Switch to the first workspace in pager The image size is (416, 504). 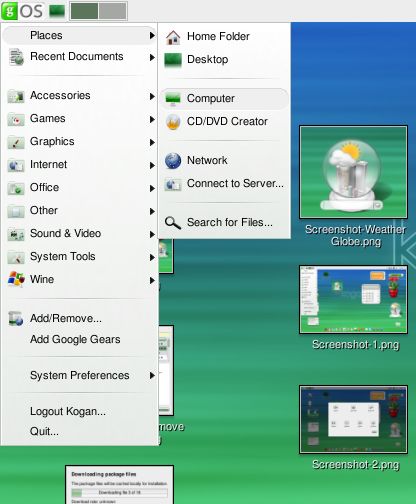(84, 11)
